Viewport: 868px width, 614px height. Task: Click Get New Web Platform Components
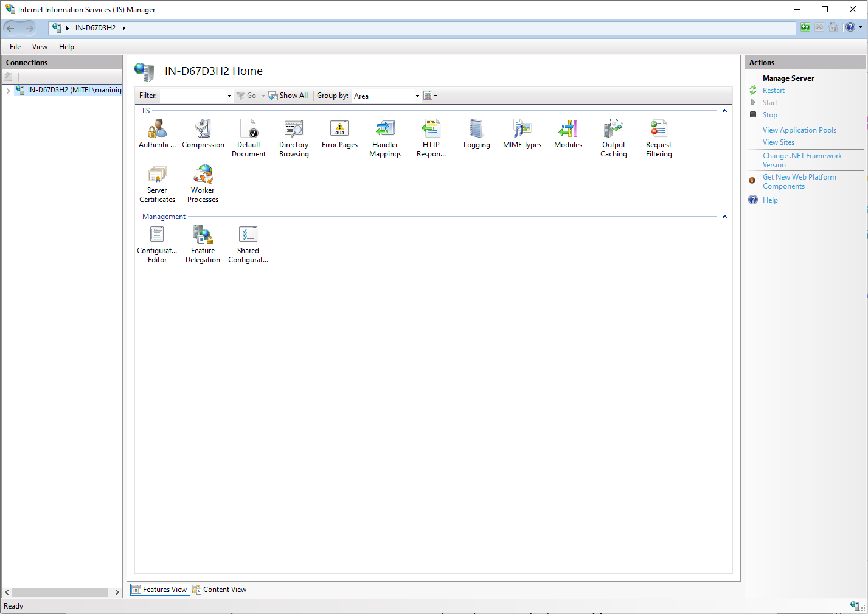[799, 181]
